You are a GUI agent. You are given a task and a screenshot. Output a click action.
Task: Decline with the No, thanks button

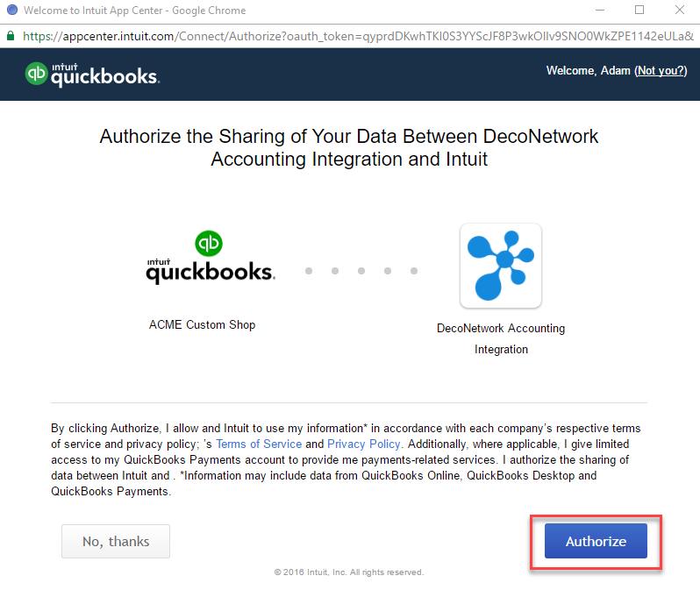point(116,541)
